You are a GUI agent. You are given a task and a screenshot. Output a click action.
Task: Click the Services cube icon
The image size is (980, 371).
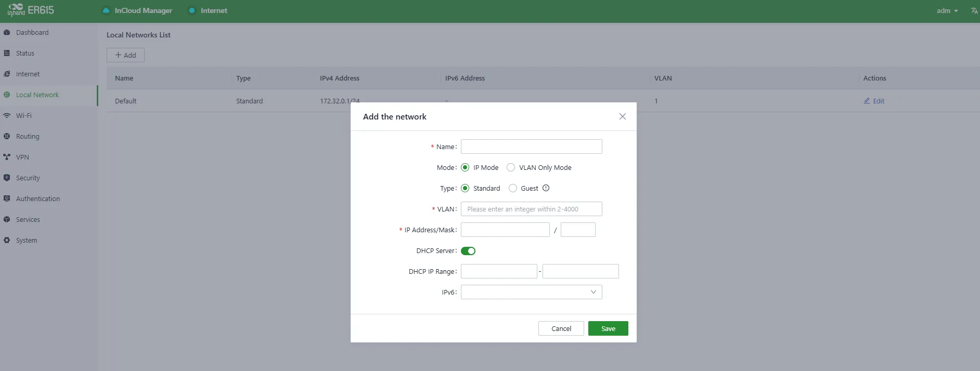coord(7,219)
